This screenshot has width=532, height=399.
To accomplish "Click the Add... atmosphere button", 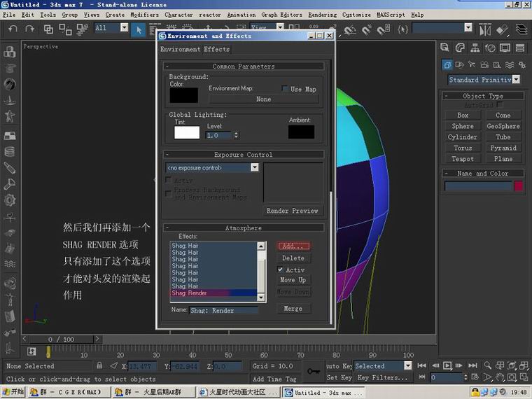I will point(293,246).
